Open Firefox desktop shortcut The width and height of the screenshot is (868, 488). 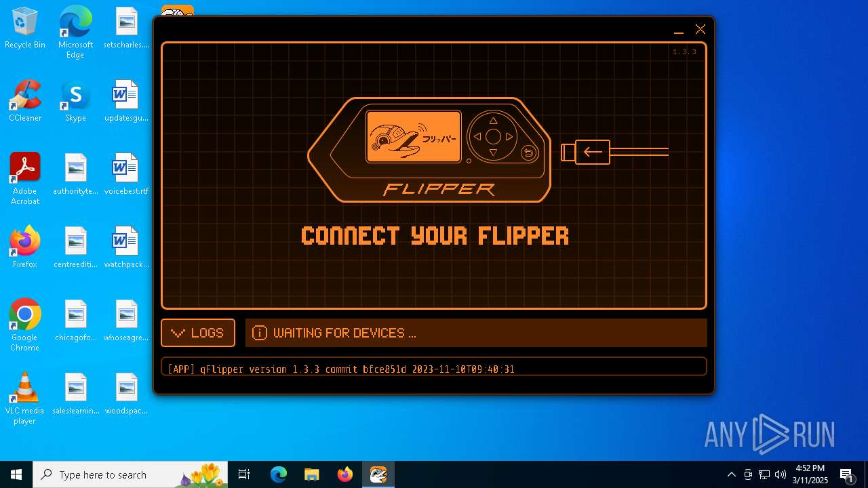pyautogui.click(x=25, y=248)
